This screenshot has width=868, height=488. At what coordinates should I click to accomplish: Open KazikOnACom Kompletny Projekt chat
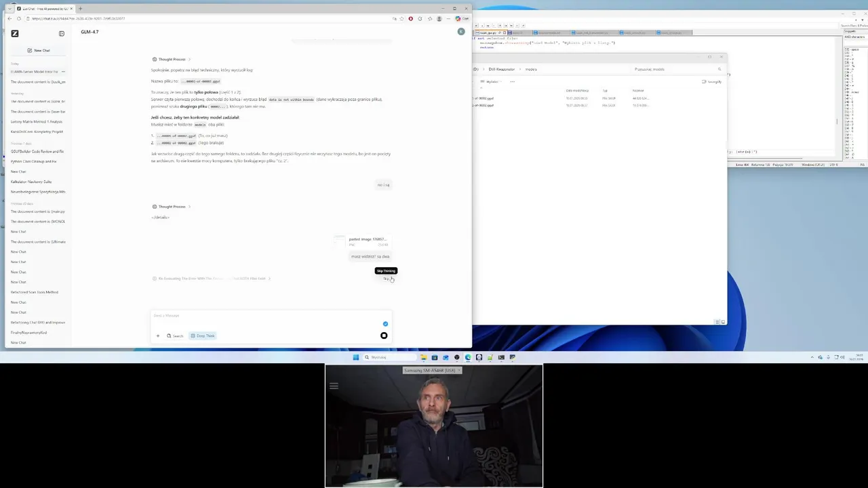click(x=37, y=131)
